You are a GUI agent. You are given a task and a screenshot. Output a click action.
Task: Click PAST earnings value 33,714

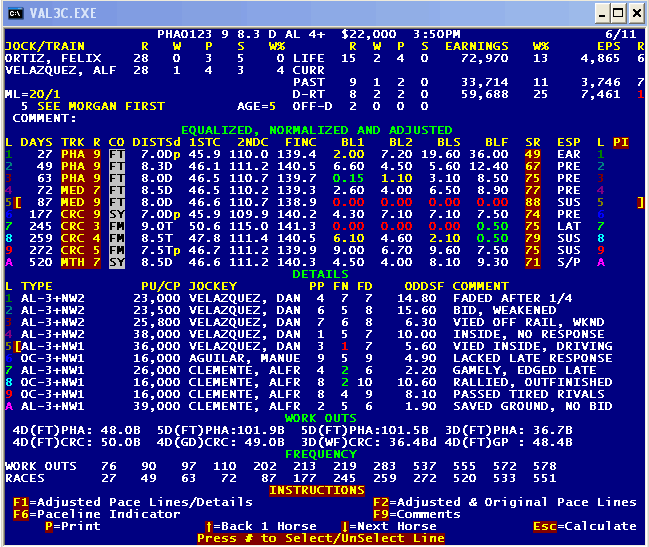[485, 82]
